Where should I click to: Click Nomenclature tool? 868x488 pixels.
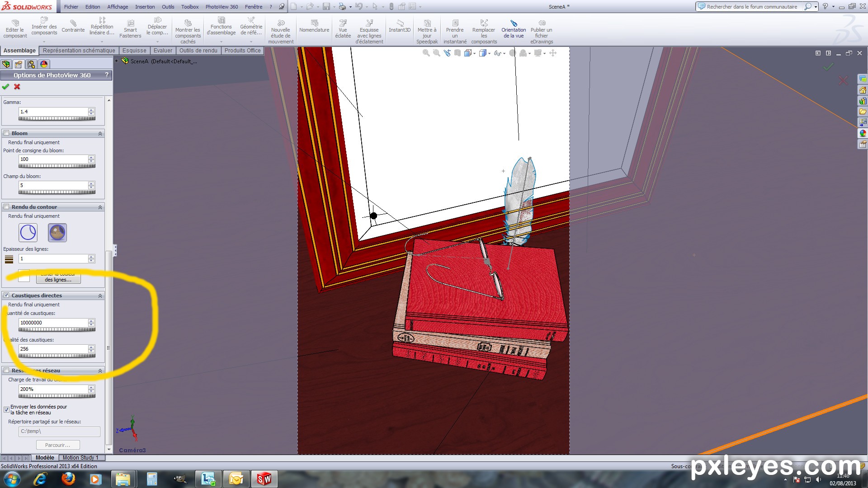tap(314, 26)
